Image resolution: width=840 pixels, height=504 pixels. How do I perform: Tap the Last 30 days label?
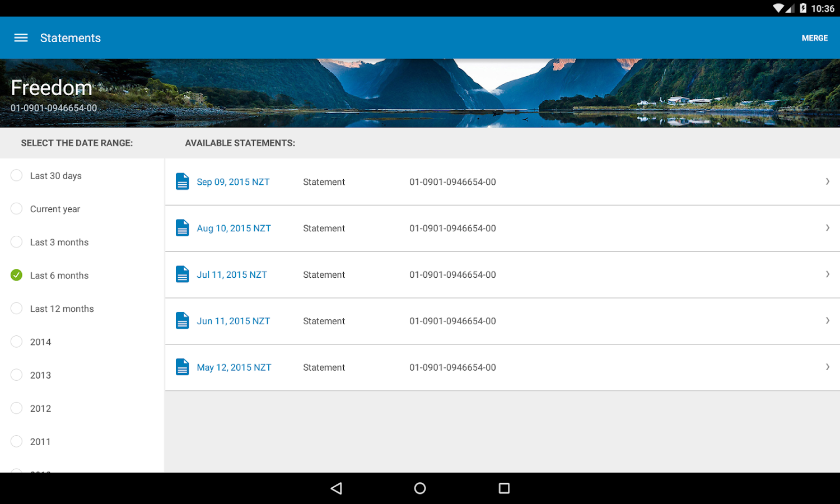[x=56, y=176]
